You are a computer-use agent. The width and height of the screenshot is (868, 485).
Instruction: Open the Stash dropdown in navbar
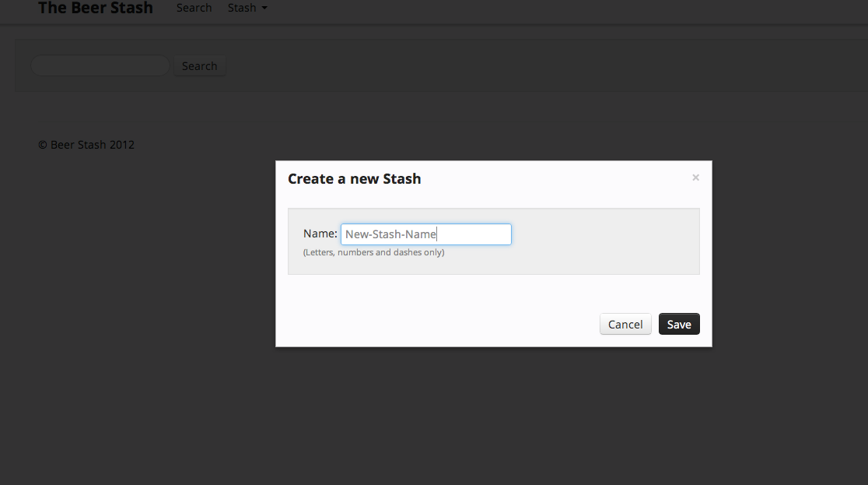point(247,8)
